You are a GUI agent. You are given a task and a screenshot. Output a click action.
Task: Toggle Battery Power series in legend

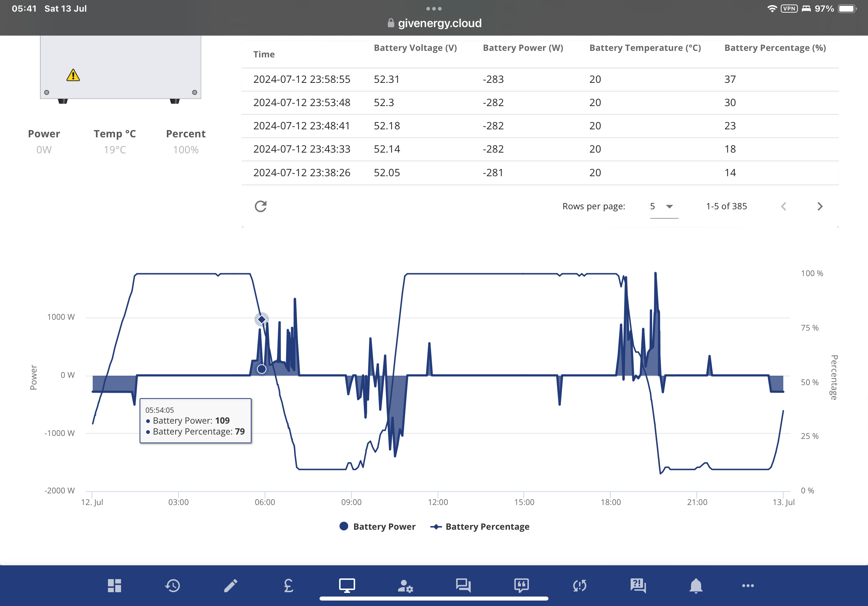click(377, 526)
